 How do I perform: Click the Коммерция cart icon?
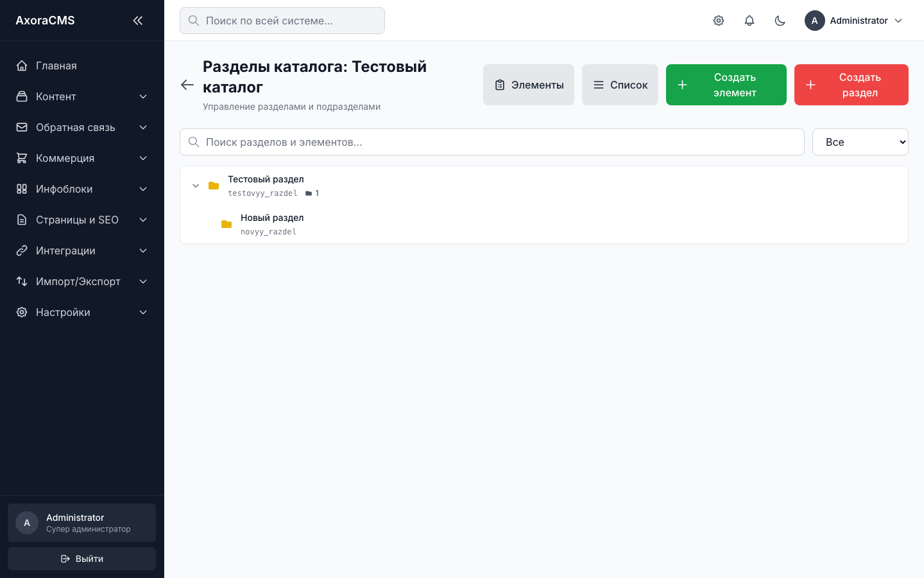pyautogui.click(x=22, y=158)
